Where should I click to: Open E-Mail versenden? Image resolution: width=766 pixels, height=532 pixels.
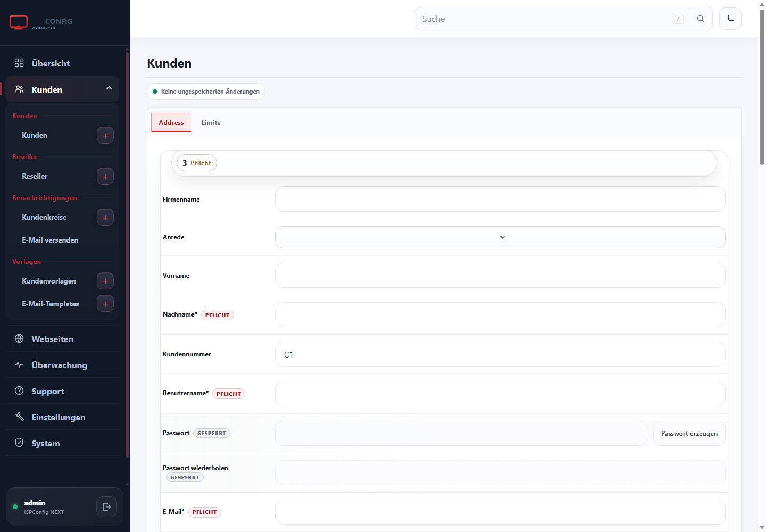(50, 240)
